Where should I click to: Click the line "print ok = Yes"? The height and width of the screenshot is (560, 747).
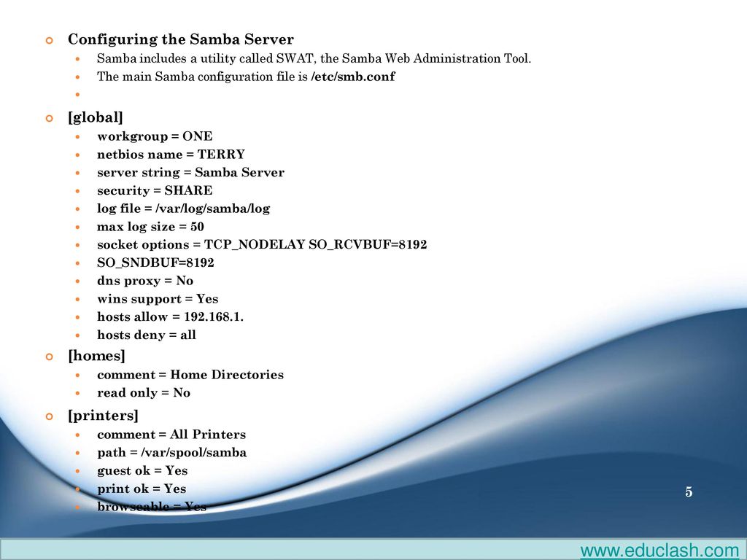point(142,489)
